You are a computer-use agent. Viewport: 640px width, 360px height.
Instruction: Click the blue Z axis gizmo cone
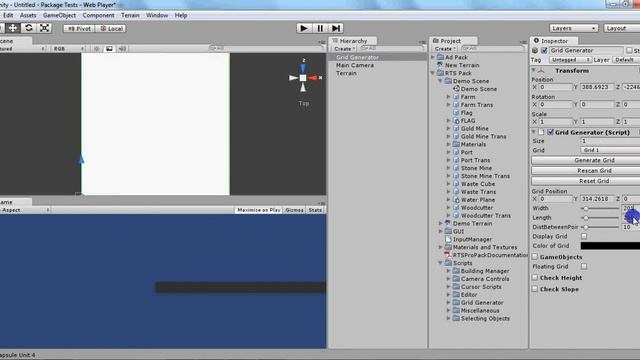(x=303, y=69)
